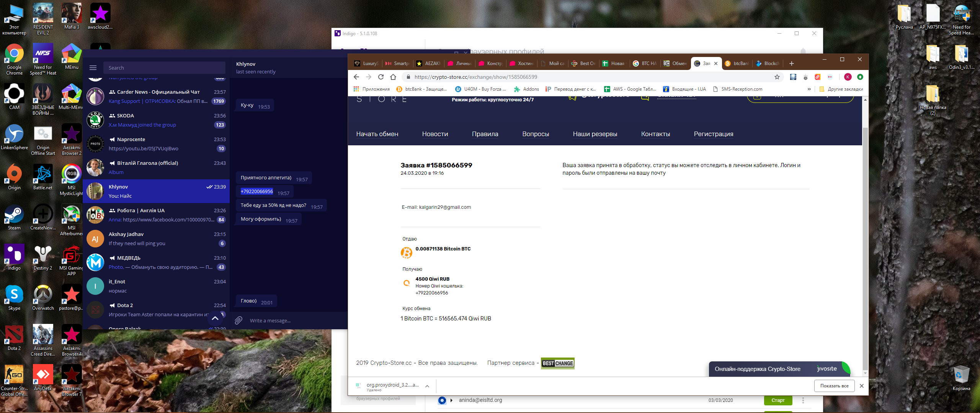Expand the hidden bookmarks chevron
This screenshot has width=980, height=413.
(x=809, y=89)
